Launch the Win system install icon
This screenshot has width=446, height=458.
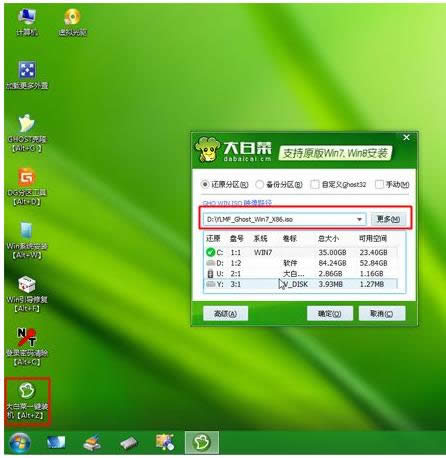[27, 241]
